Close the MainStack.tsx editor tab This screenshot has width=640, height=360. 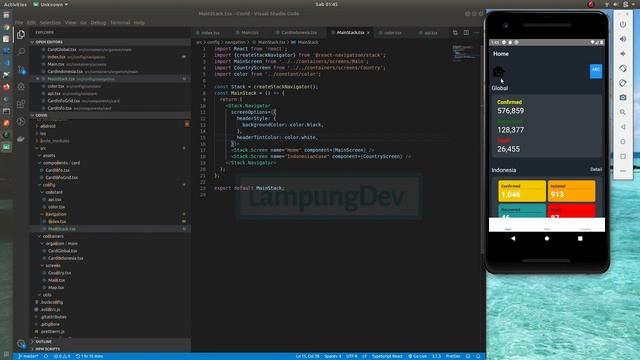(368, 33)
